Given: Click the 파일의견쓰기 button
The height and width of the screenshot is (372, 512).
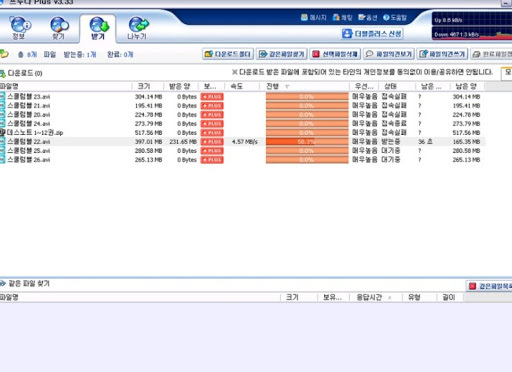Looking at the screenshot, I should pos(442,54).
